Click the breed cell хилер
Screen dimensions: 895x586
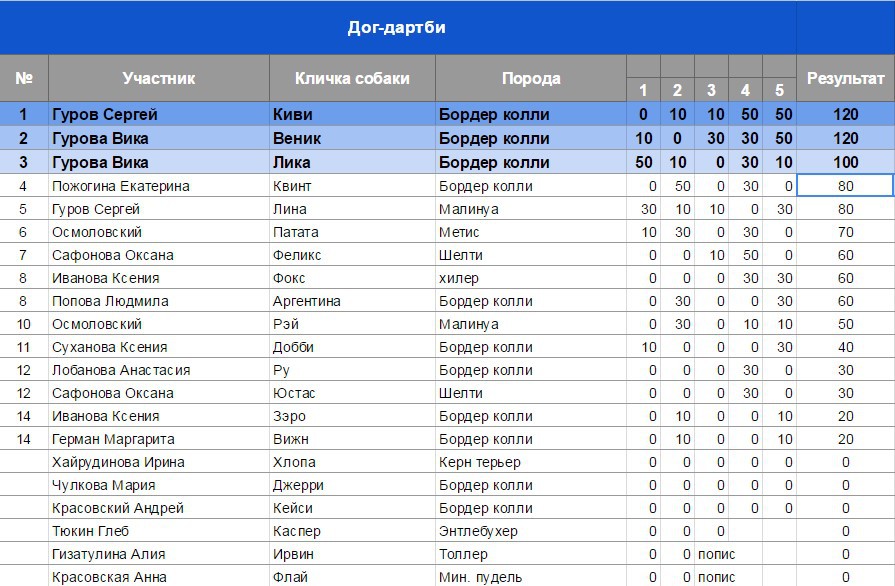click(x=531, y=278)
